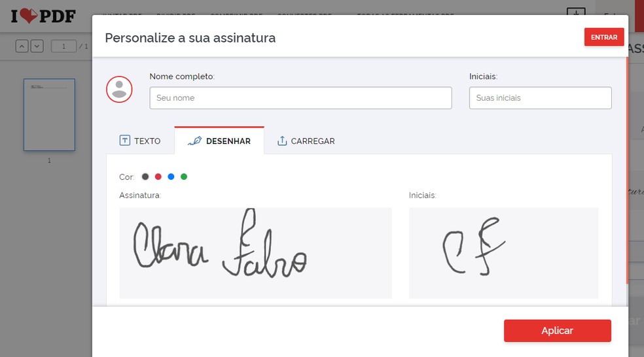Choose the red ink color
The image size is (644, 357).
(158, 177)
